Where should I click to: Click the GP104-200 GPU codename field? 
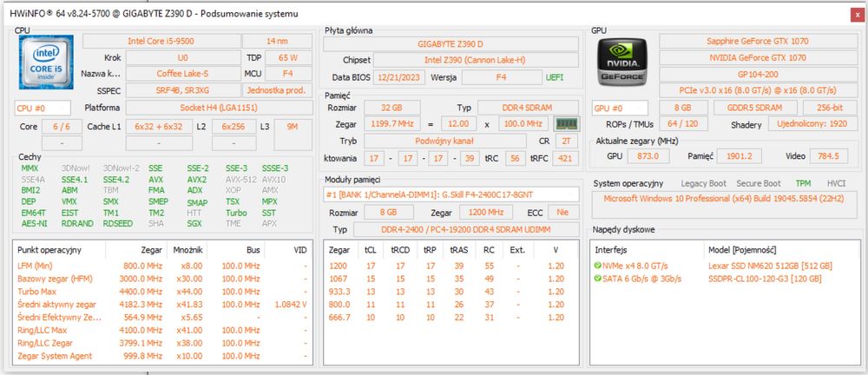(x=757, y=74)
